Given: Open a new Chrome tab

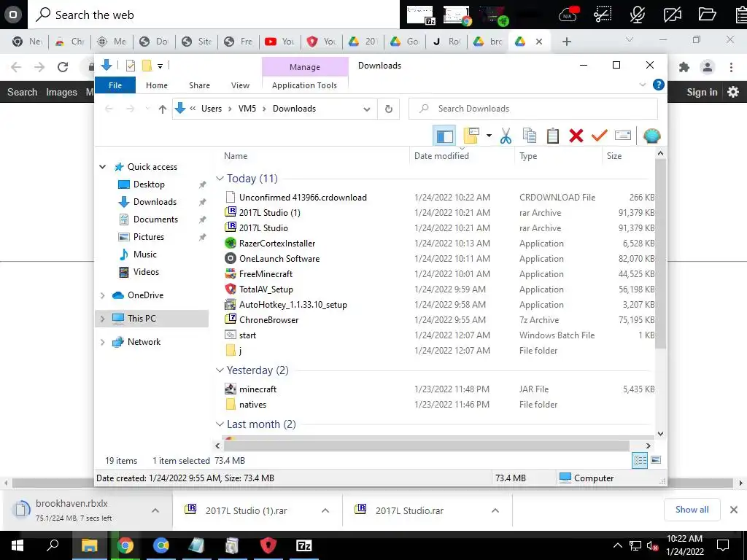Looking at the screenshot, I should click(x=566, y=42).
